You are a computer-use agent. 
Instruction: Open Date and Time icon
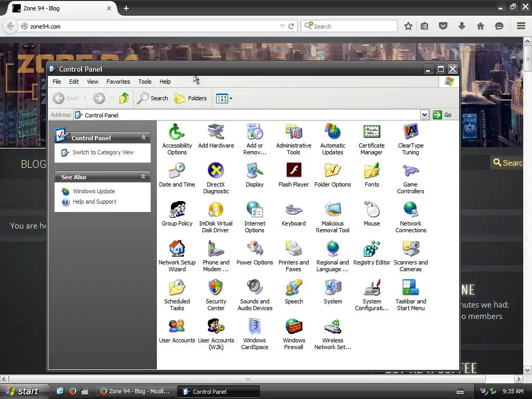tap(177, 175)
